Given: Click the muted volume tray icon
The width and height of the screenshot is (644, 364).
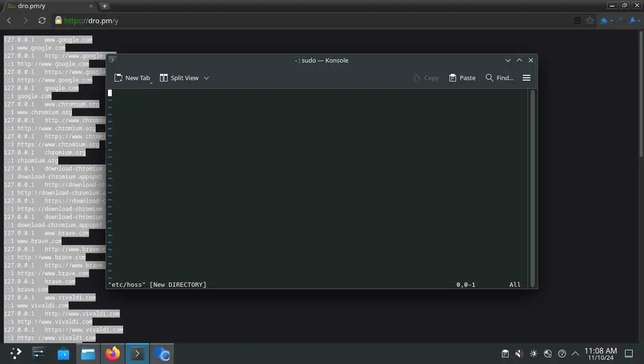Looking at the screenshot, I should tap(519, 354).
